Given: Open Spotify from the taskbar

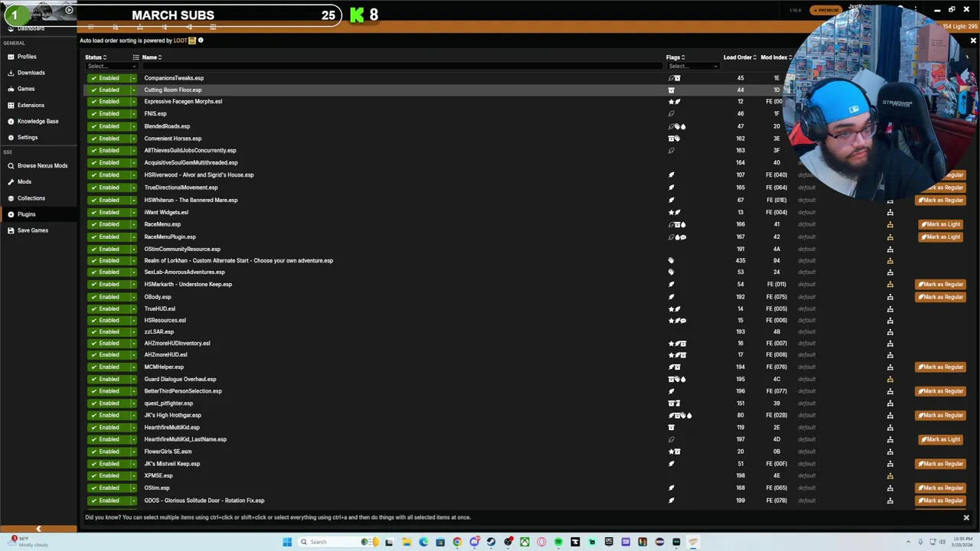Looking at the screenshot, I should [558, 542].
